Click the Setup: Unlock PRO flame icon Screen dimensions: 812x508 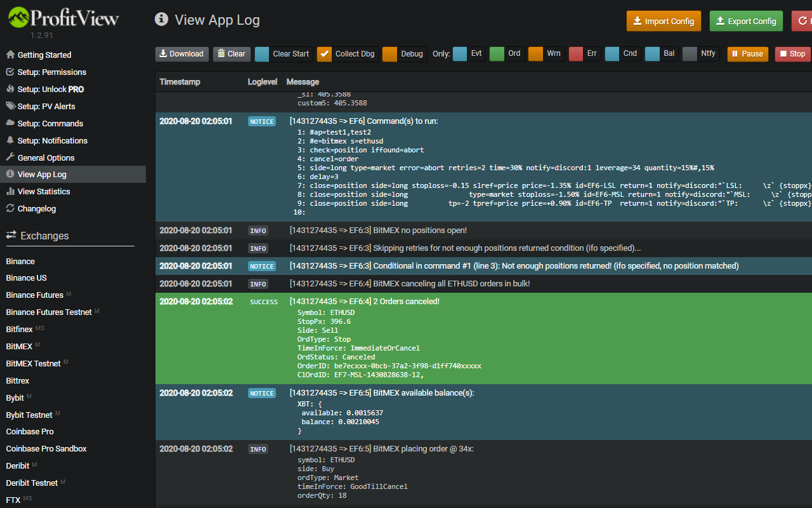tap(10, 89)
